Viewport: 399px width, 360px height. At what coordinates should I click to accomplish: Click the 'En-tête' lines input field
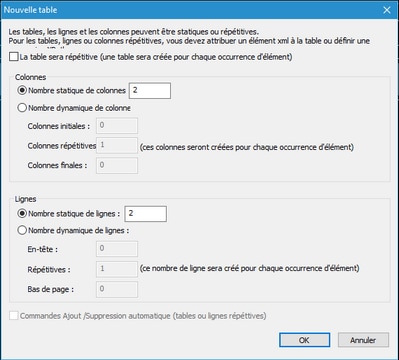point(117,249)
